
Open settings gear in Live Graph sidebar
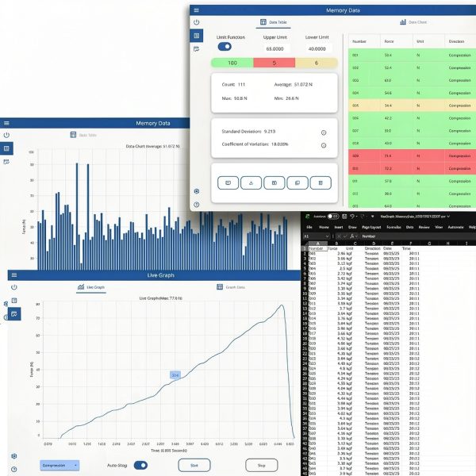[14, 456]
